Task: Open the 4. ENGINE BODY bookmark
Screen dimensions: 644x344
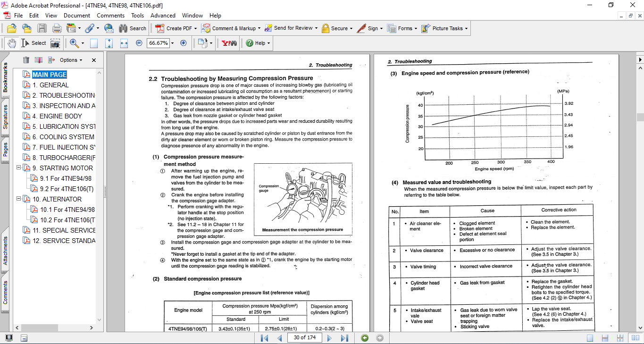Action: (x=57, y=116)
